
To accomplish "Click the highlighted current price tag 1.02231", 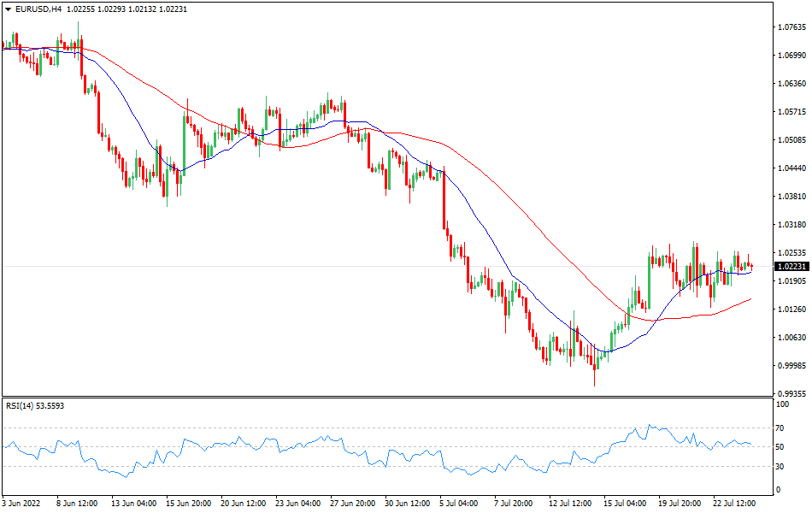I will click(x=791, y=267).
